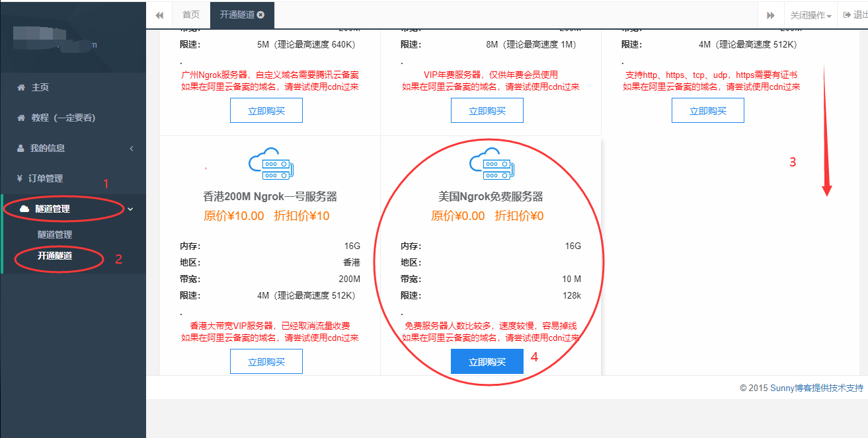The image size is (868, 438).
Task: Click the cloud icon beside 隧道管理
Action: click(x=22, y=209)
